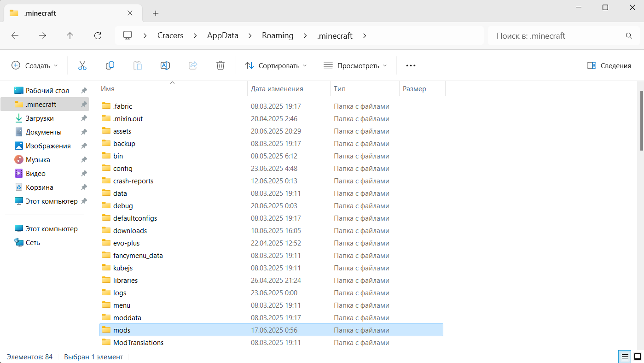This screenshot has width=644, height=363.
Task: Click pin icon next to Документы
Action: pos(84,132)
